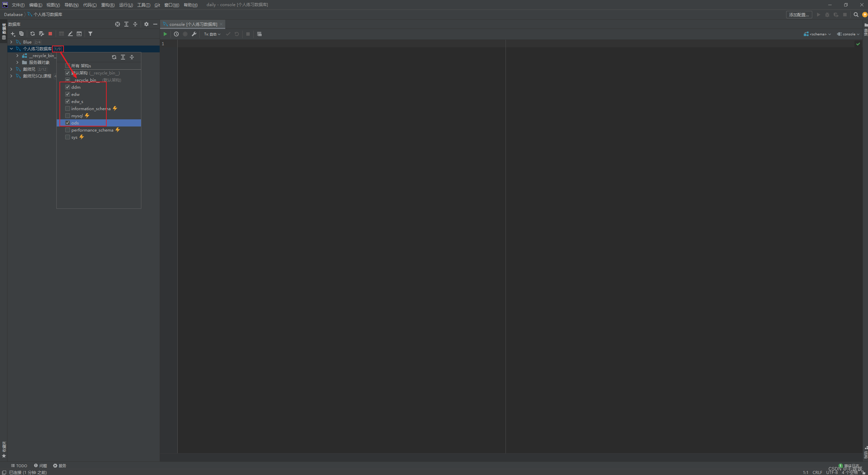Expand the 戴师兄 data source node
868x475 pixels.
point(11,69)
